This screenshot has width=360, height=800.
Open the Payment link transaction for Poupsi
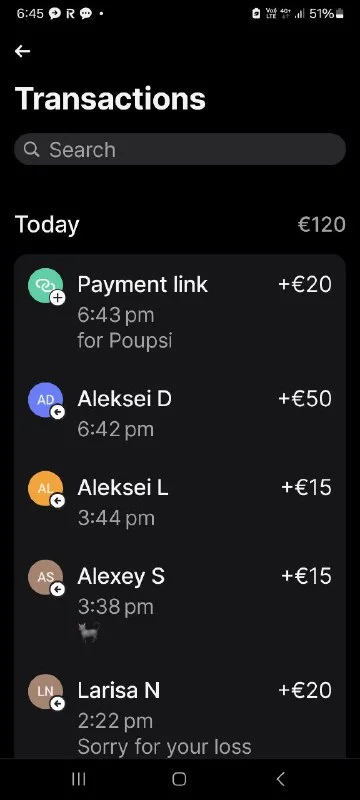tap(180, 311)
